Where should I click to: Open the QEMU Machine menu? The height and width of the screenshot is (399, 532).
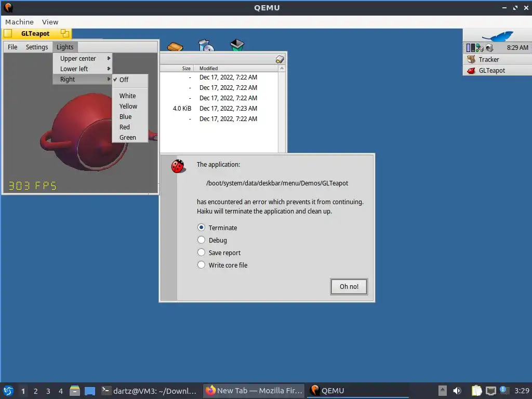pos(19,22)
